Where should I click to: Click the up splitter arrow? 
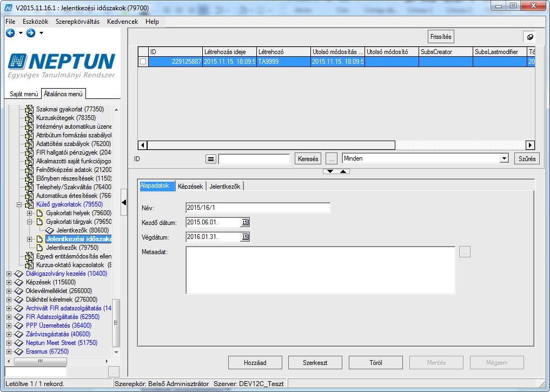[343, 171]
